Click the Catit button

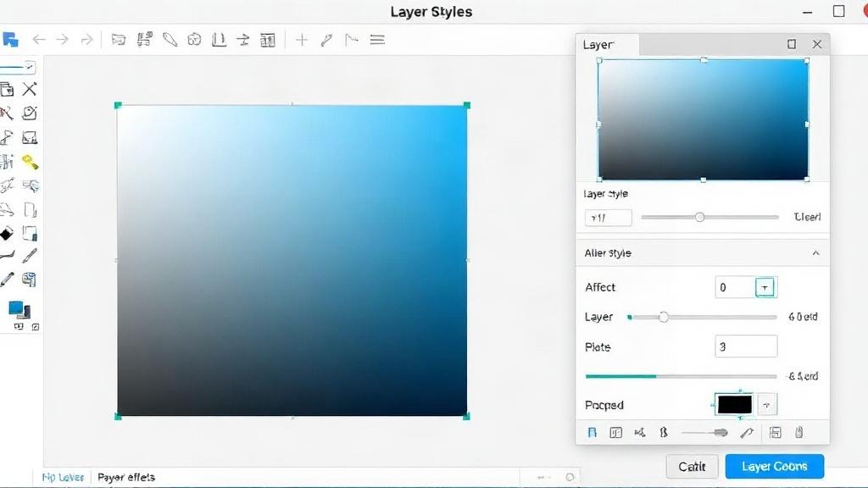click(x=692, y=467)
